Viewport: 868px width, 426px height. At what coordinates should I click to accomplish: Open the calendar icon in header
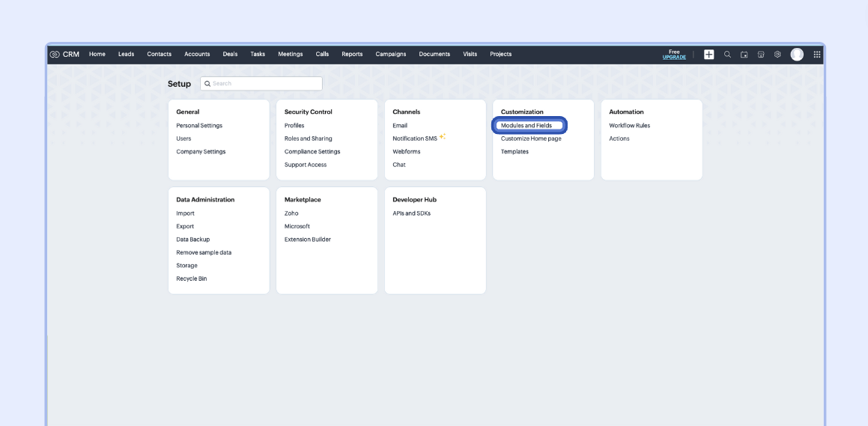tap(744, 55)
